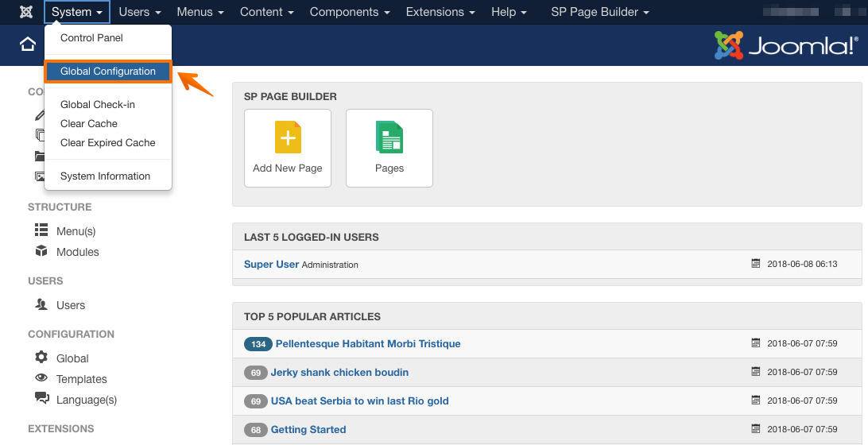868x445 pixels.
Task: Expand the Users dropdown menu
Action: (x=140, y=12)
